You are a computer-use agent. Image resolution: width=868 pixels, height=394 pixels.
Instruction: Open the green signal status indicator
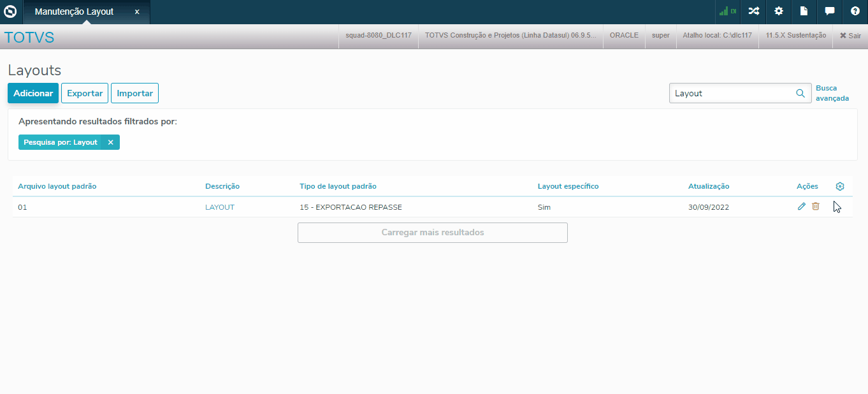(728, 11)
